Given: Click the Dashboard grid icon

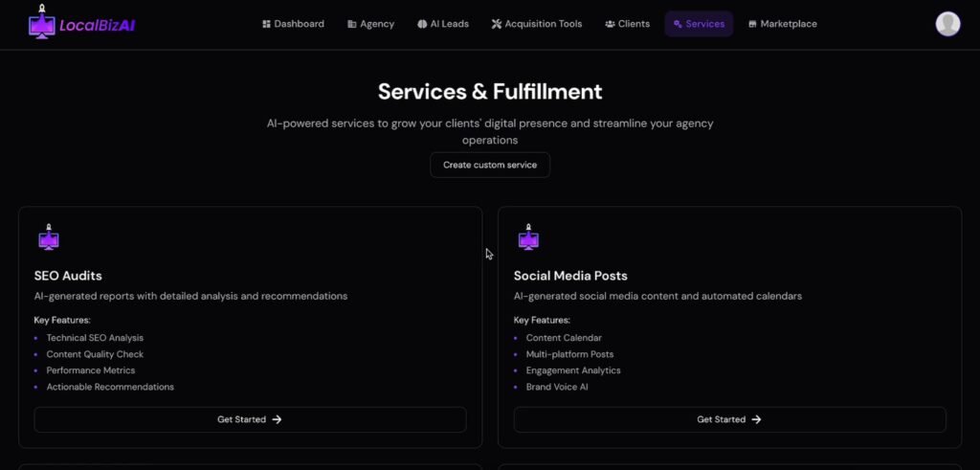Looking at the screenshot, I should point(266,24).
